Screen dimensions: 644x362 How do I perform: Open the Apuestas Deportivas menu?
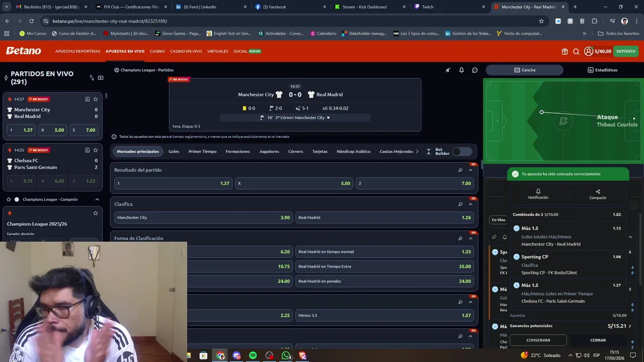[x=78, y=51]
